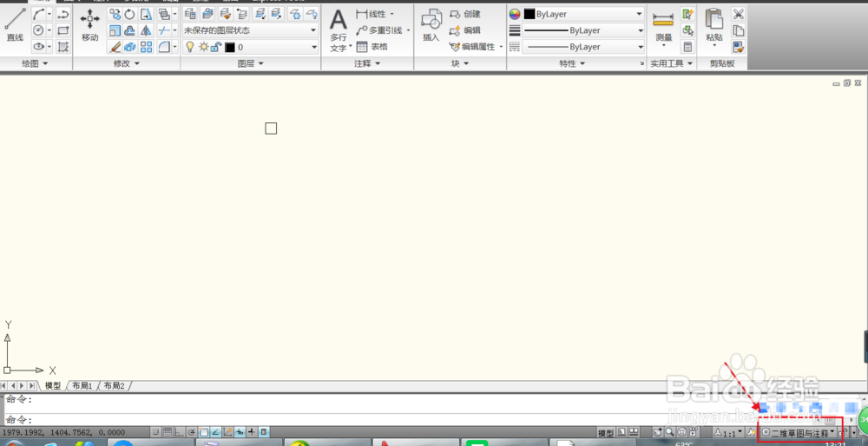868x446 pixels.
Task: Click the Multileader (多重引线) button
Action: 379,30
